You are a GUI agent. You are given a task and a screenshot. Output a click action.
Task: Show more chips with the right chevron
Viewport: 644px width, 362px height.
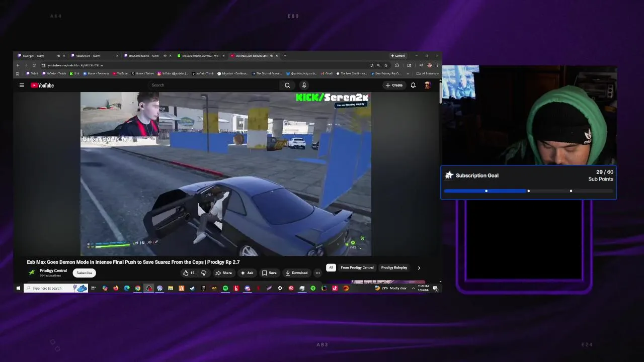419,268
